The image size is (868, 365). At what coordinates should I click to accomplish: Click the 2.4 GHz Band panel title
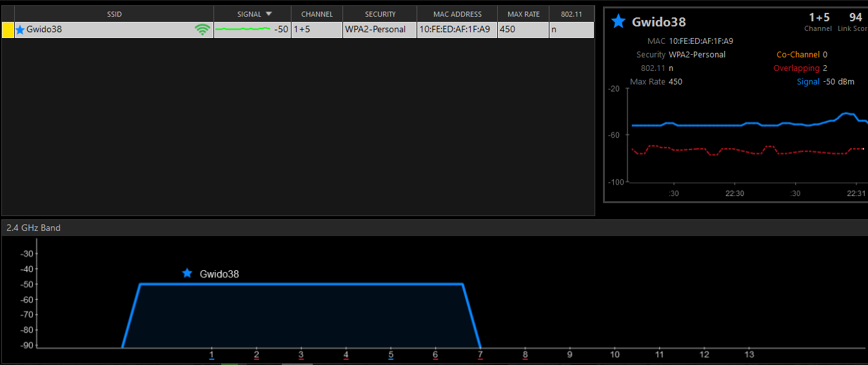(34, 228)
